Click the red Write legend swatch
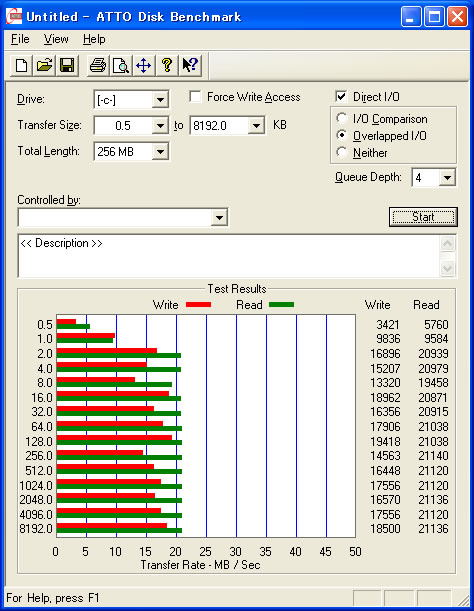The height and width of the screenshot is (611, 474). [x=198, y=304]
